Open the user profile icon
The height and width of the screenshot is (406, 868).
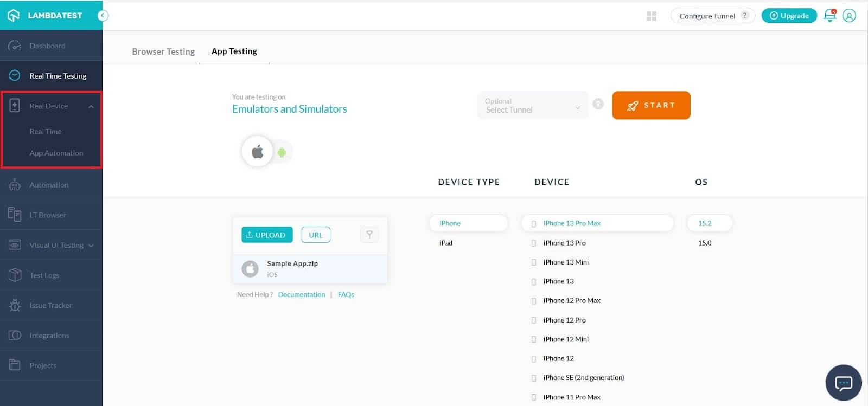point(850,16)
